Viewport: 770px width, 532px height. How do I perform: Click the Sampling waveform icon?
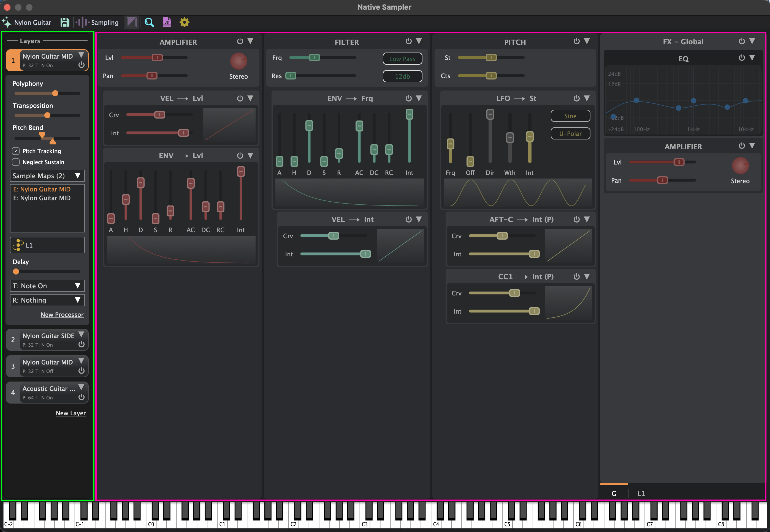coord(82,22)
